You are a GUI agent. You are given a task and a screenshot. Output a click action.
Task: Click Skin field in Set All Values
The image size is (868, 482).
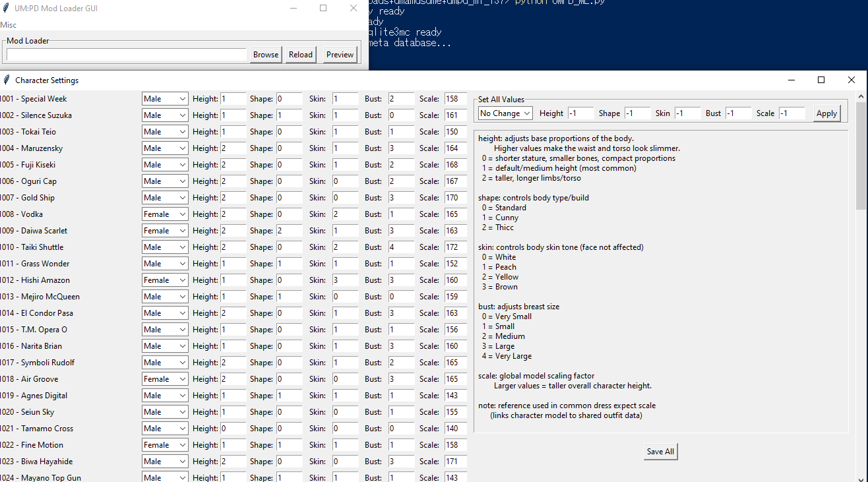[x=687, y=113]
